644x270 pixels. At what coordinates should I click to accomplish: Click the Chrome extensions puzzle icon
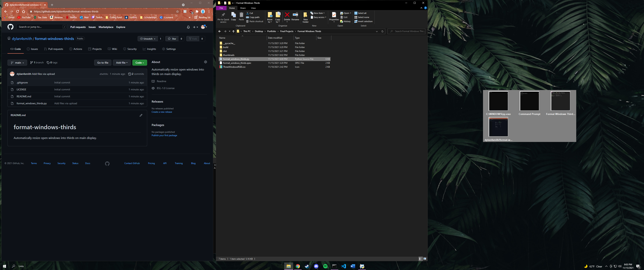(x=197, y=11)
